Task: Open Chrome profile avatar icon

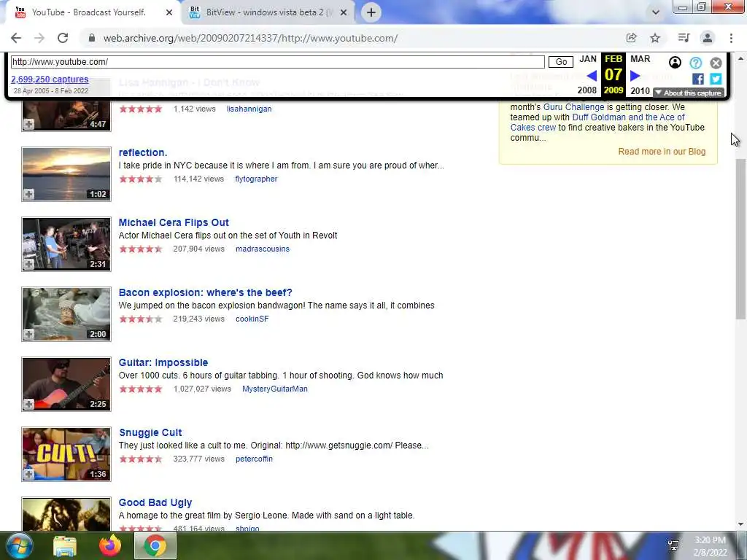Action: (x=708, y=38)
